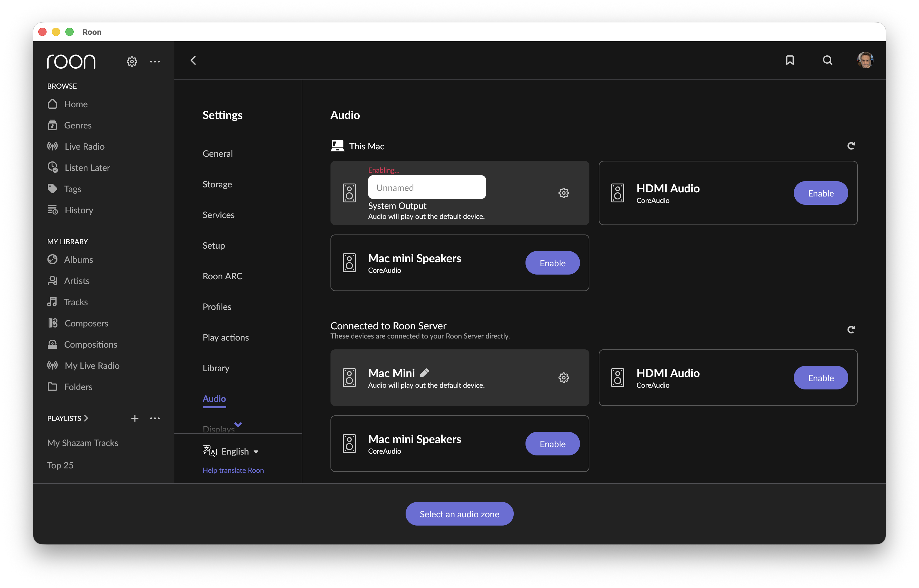Edit Mac Mini name with pencil icon
Viewport: 919px width, 588px height.
click(424, 373)
